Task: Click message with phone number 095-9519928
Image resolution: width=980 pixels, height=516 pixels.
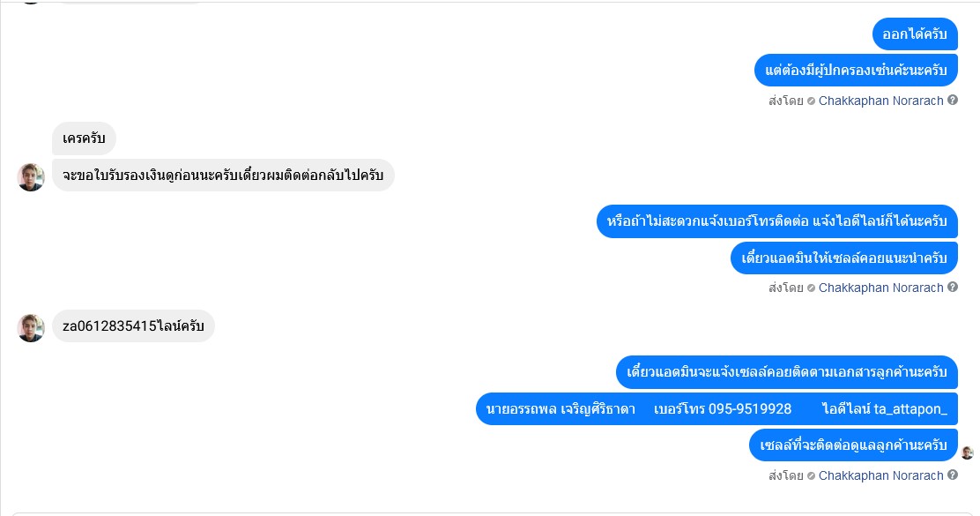Action: point(716,408)
